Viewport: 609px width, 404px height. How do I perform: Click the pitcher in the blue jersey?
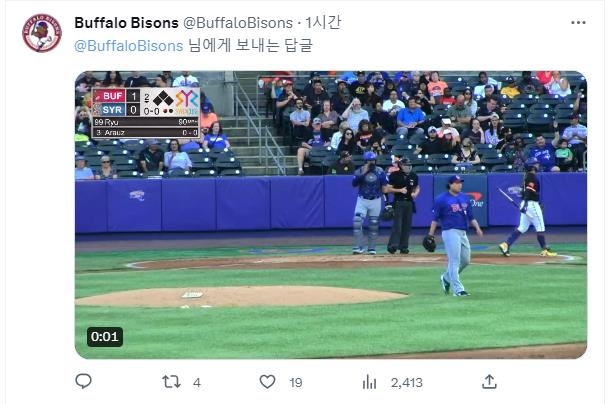pyautogui.click(x=454, y=232)
